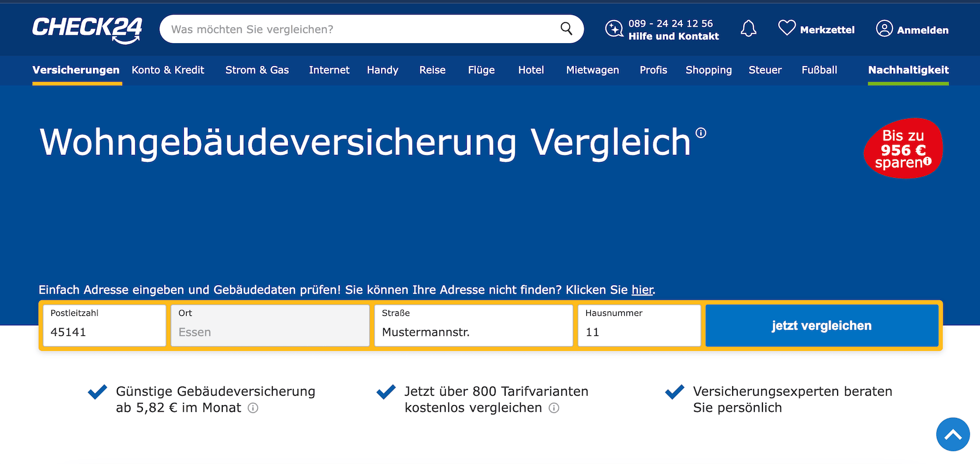This screenshot has height=464, width=980.
Task: Open the Handy menu
Action: [x=383, y=70]
